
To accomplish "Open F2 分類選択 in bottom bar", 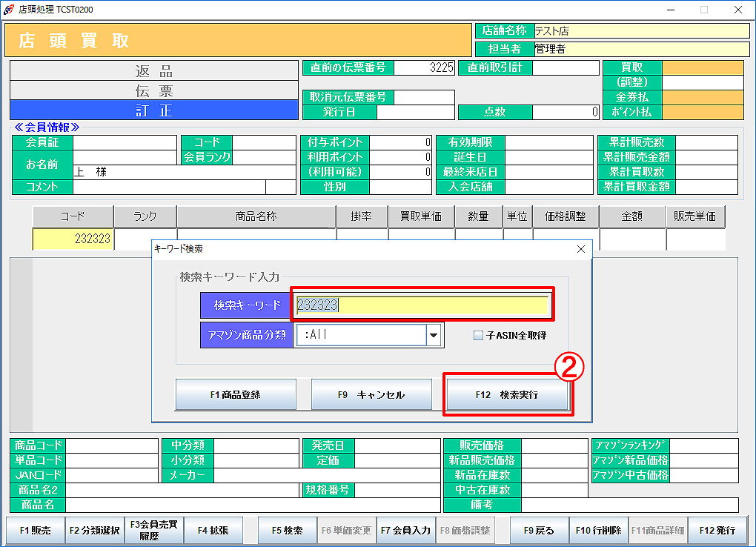I will [x=95, y=531].
